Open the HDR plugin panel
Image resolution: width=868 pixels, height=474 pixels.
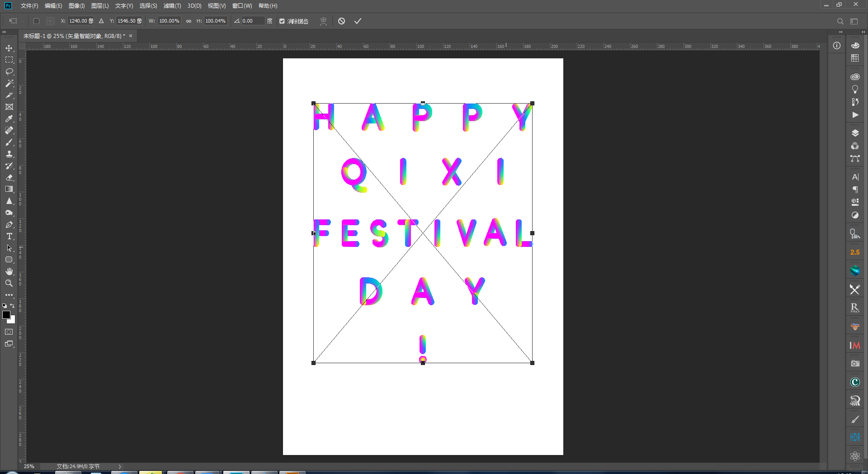point(855,437)
